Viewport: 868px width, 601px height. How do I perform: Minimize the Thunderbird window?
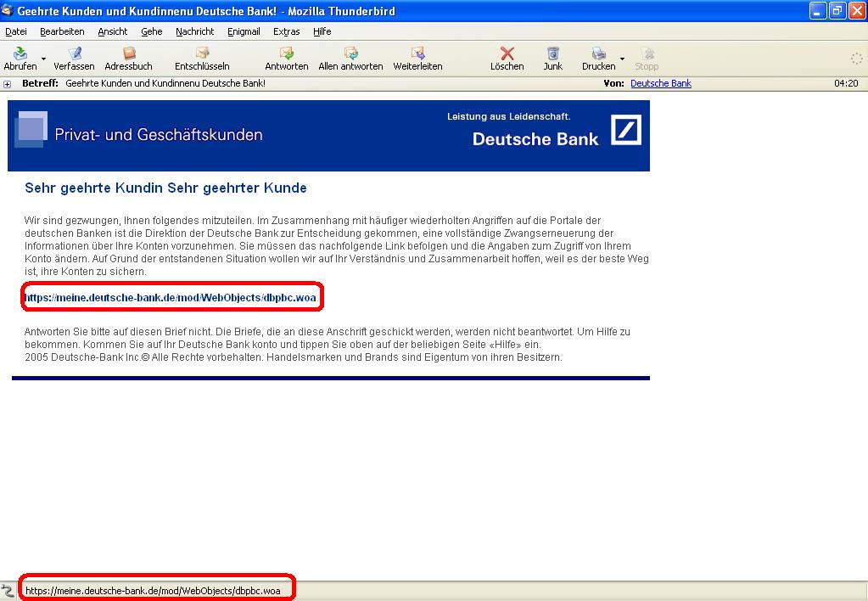(818, 10)
